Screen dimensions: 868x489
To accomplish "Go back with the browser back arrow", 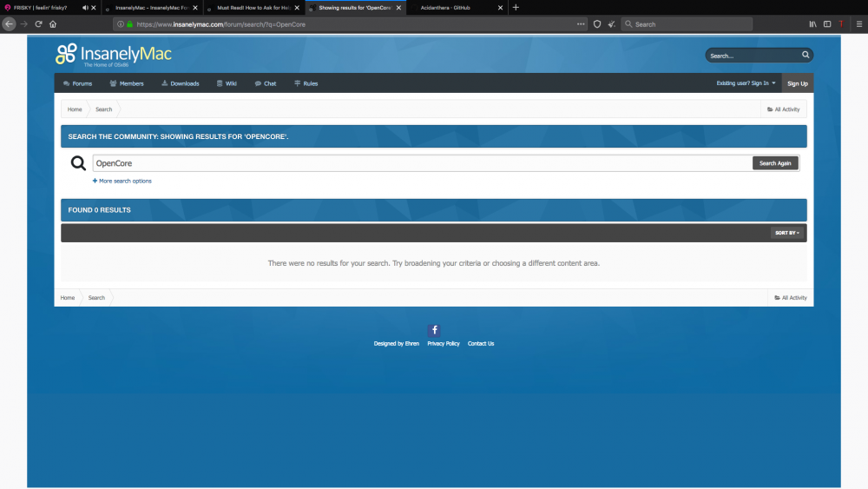I will click(9, 23).
